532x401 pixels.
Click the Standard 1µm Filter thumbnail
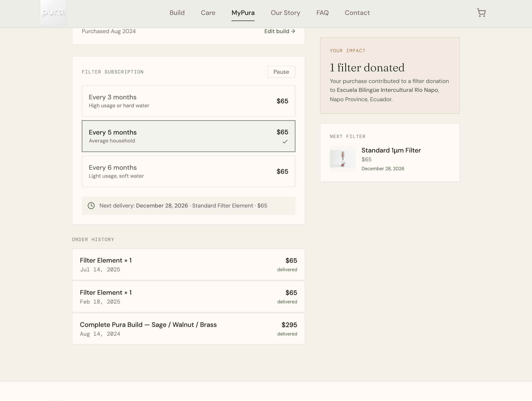click(x=343, y=159)
